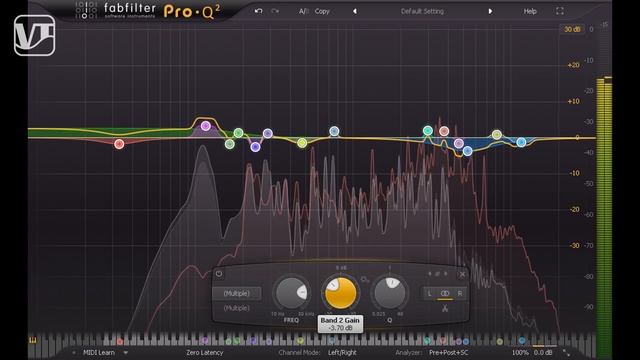Viewport: 640px width, 360px height.
Task: Click the +10 gain scale label
Action: [573, 101]
